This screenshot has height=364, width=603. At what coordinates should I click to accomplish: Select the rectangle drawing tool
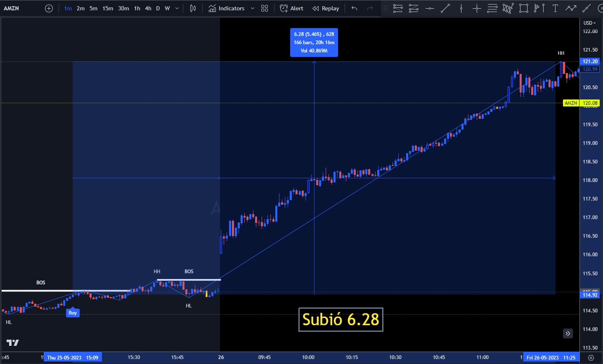coord(523,8)
